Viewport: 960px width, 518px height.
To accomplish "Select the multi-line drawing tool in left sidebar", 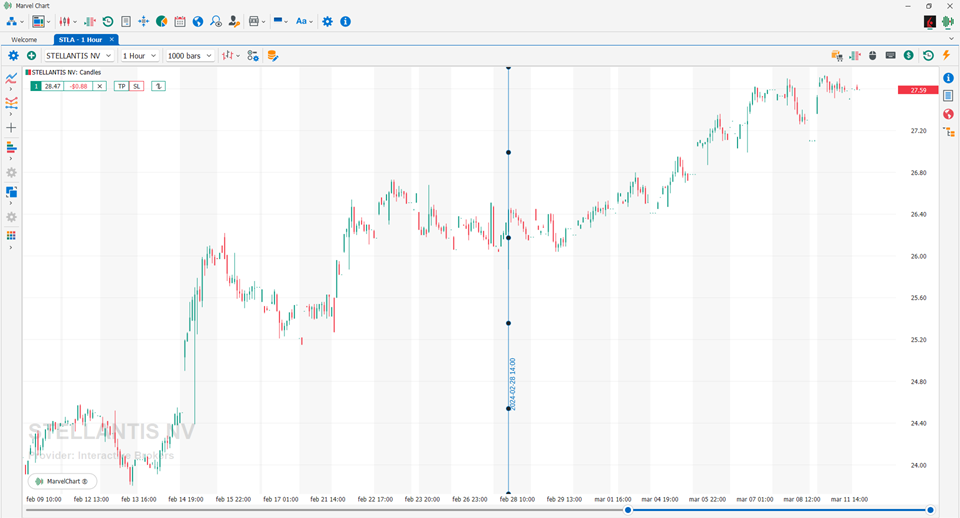I will pyautogui.click(x=11, y=102).
